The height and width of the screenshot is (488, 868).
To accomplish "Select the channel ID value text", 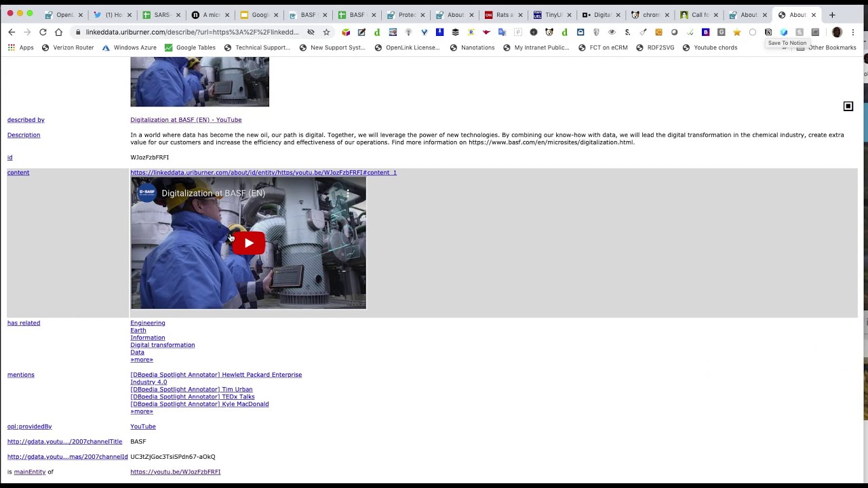I will (x=173, y=457).
